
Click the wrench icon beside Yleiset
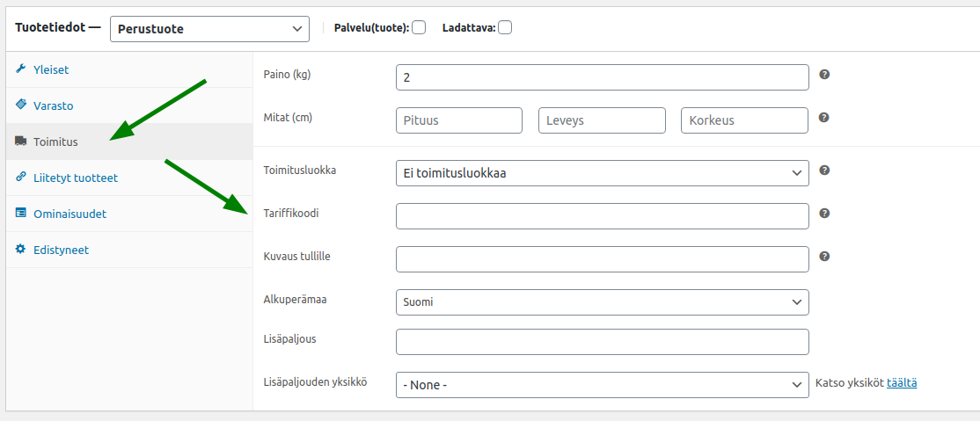tap(20, 69)
